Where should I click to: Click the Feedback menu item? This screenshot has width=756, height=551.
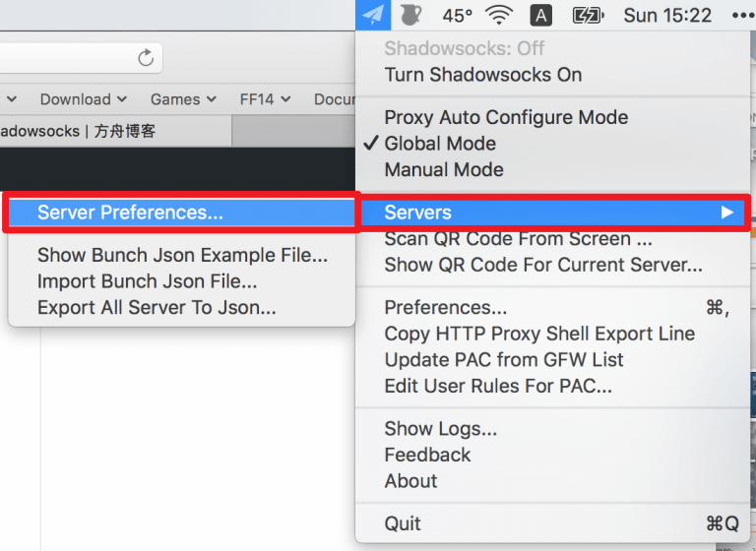pyautogui.click(x=552, y=456)
